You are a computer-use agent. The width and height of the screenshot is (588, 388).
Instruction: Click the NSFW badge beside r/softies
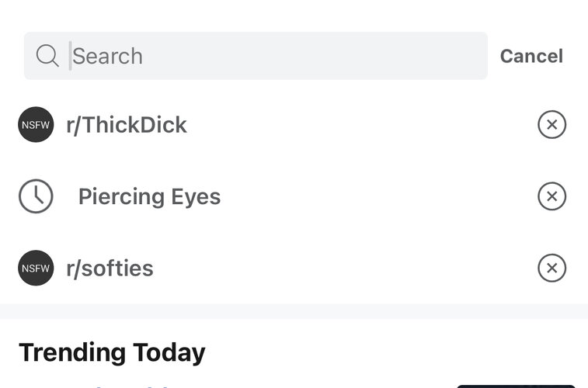pyautogui.click(x=36, y=268)
